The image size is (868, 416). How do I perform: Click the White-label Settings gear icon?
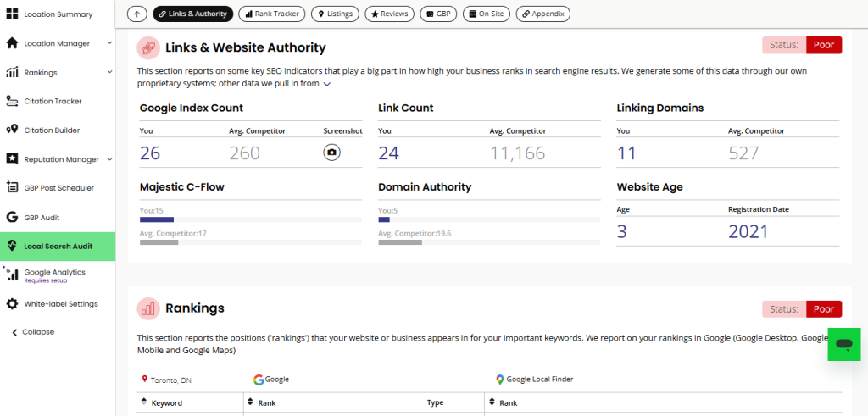coord(12,303)
